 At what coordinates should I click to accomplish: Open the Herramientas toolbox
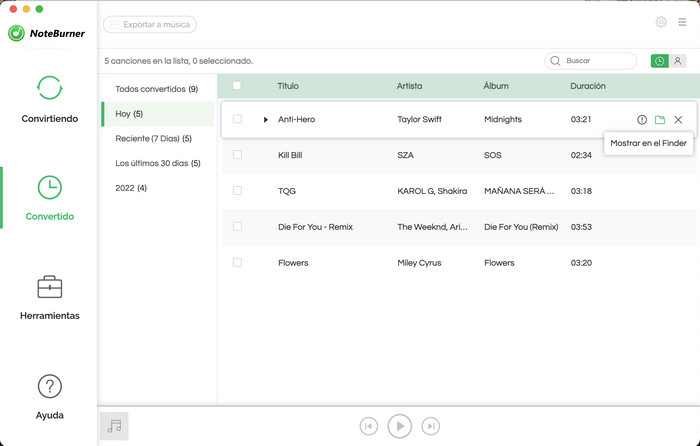pyautogui.click(x=50, y=297)
